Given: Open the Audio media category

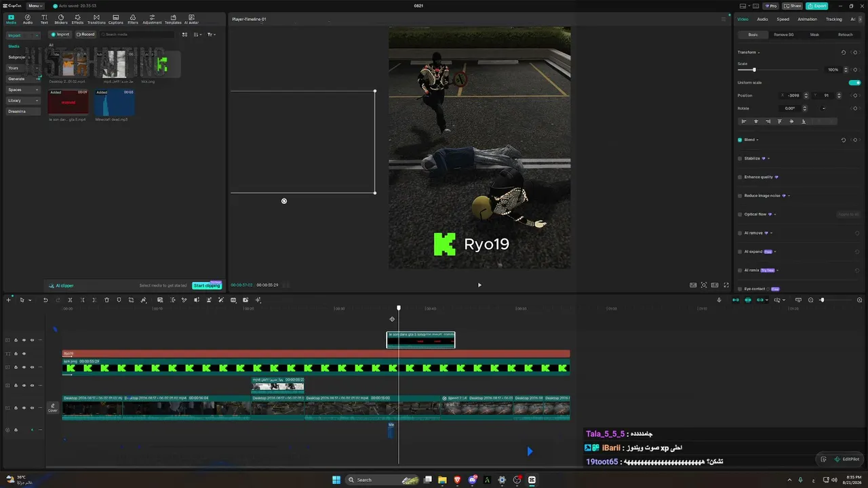Looking at the screenshot, I should coord(28,19).
